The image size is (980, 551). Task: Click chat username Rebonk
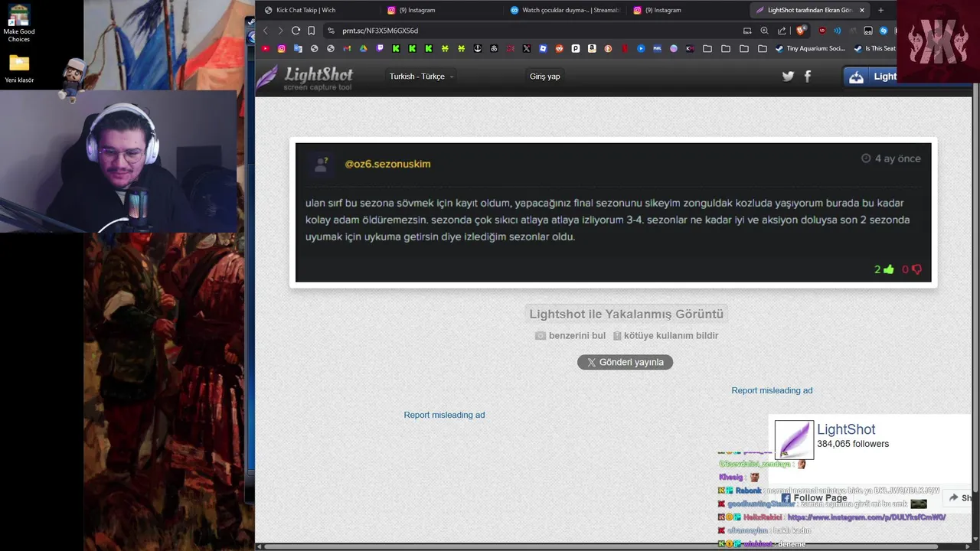point(748,491)
